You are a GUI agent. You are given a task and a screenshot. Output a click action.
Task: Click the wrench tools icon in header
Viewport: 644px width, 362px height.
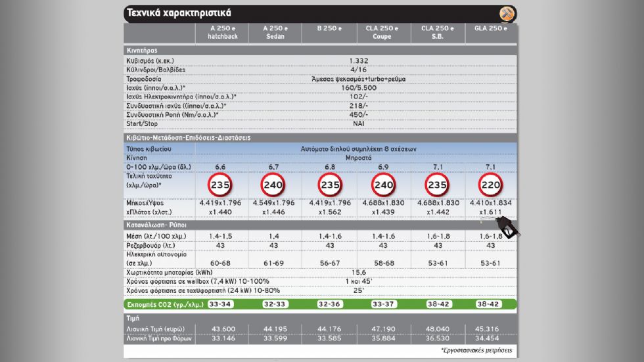pos(507,14)
